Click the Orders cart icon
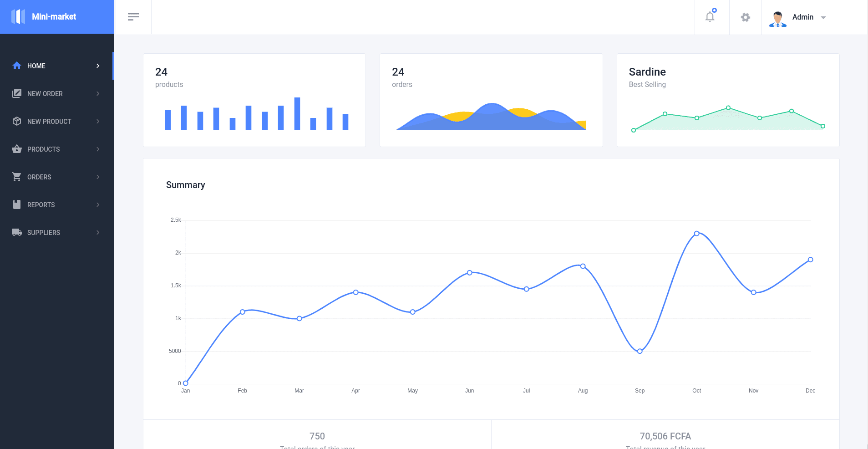 coord(17,177)
